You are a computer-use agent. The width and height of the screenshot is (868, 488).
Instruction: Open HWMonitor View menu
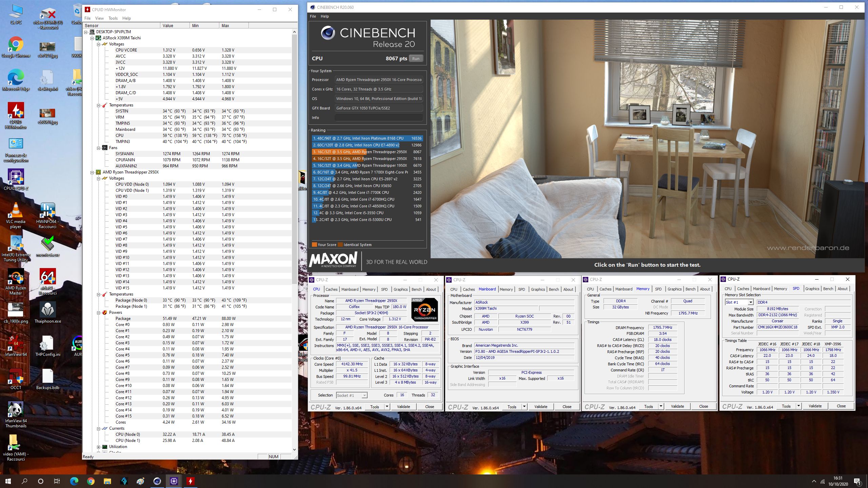click(x=99, y=18)
